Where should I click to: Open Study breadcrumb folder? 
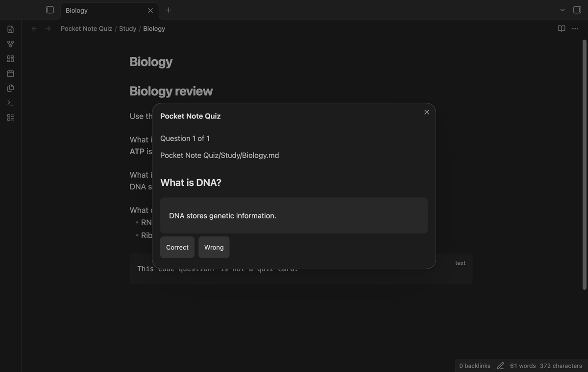(x=127, y=29)
